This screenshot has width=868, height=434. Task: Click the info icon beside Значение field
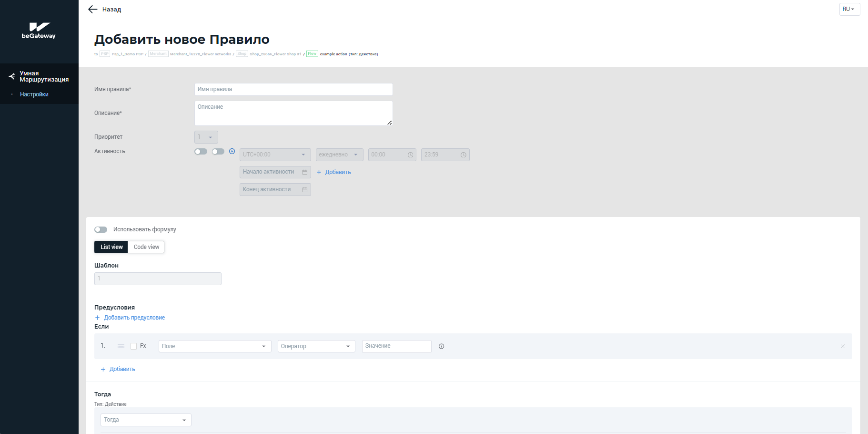[x=441, y=346]
